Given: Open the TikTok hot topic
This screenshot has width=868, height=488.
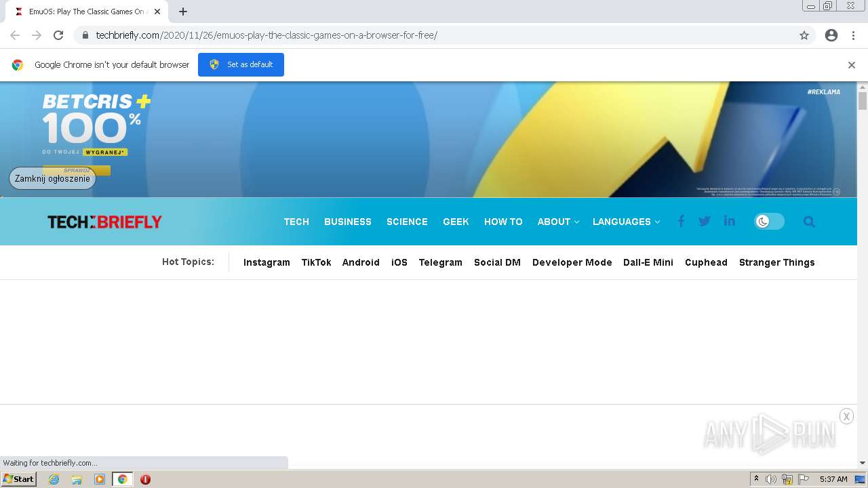Looking at the screenshot, I should [316, 262].
